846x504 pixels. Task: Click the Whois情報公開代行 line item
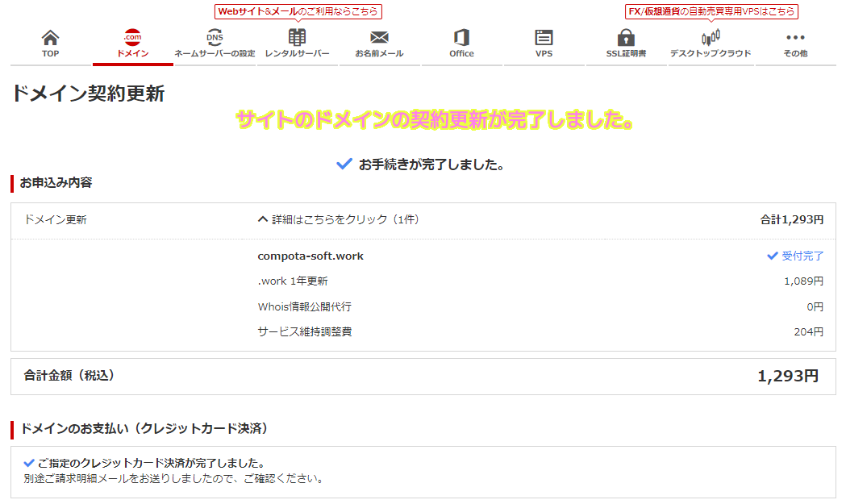point(304,306)
